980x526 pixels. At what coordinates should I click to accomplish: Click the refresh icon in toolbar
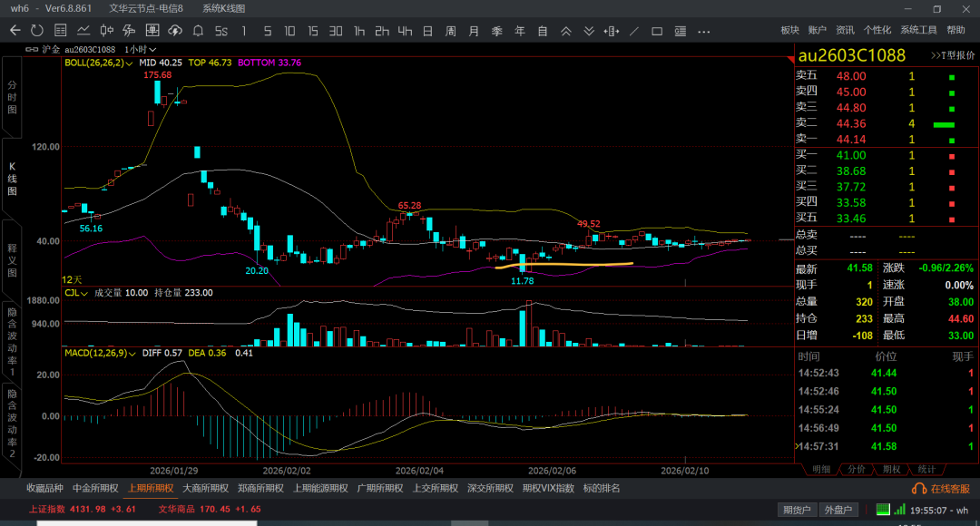(35, 31)
